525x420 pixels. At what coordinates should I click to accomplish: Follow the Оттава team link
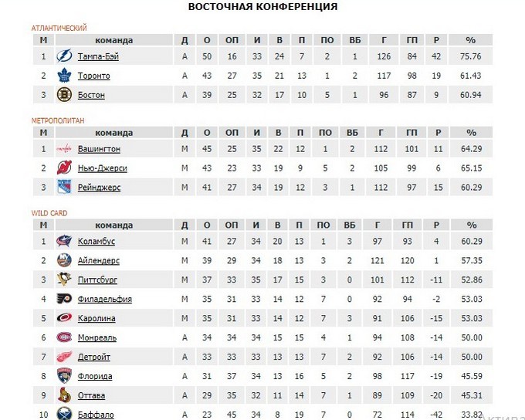[x=93, y=395]
